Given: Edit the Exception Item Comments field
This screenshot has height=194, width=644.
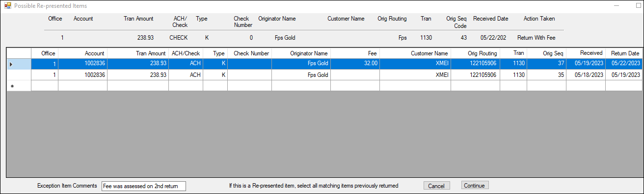Looking at the screenshot, I should 144,186.
